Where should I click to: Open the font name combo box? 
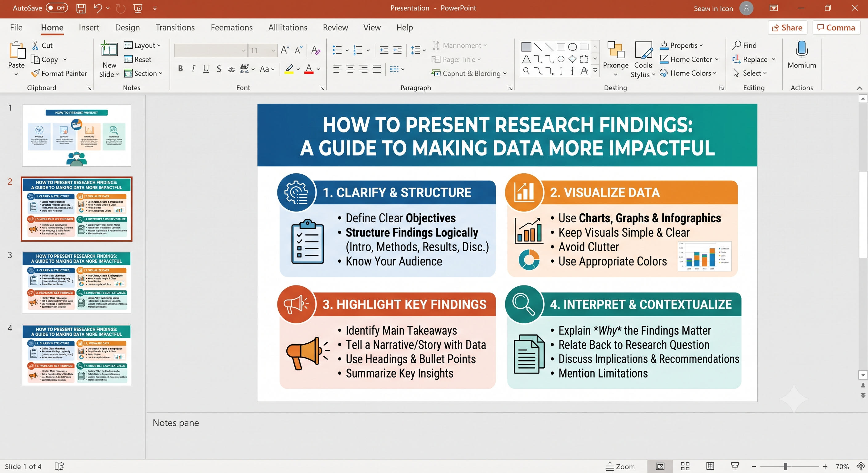pyautogui.click(x=211, y=50)
